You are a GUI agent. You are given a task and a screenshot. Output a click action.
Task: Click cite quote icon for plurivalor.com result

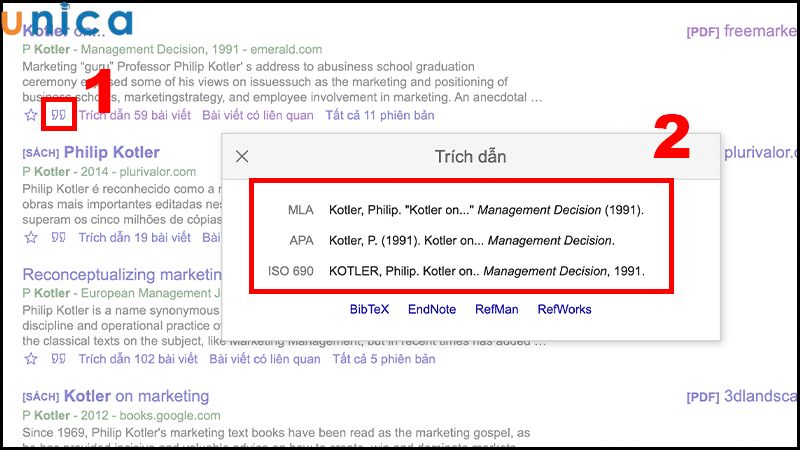coord(59,237)
